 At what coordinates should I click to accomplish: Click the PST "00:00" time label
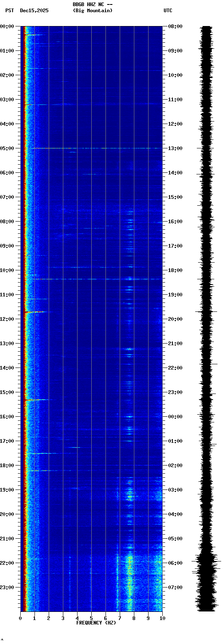(7, 26)
